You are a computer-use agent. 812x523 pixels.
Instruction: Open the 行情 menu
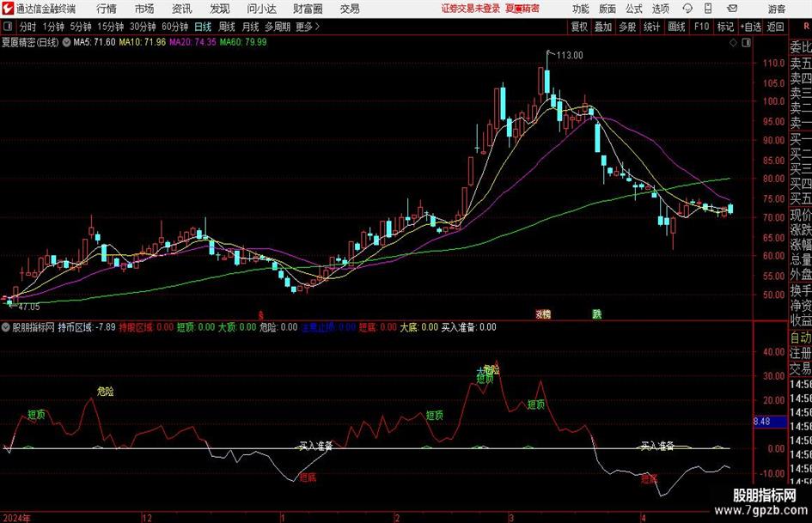pos(107,9)
